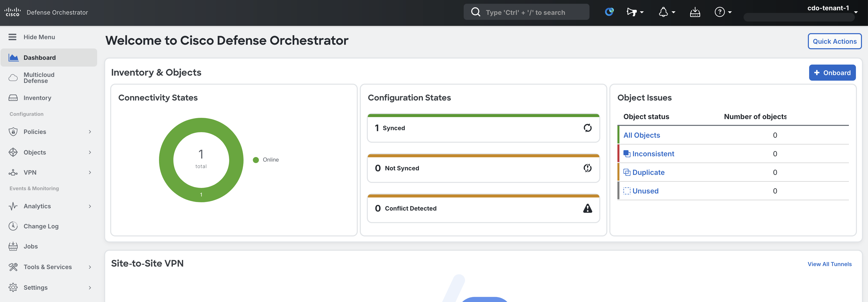Toggle the Online legend in Connectivity chart
The image size is (868, 302).
click(266, 160)
